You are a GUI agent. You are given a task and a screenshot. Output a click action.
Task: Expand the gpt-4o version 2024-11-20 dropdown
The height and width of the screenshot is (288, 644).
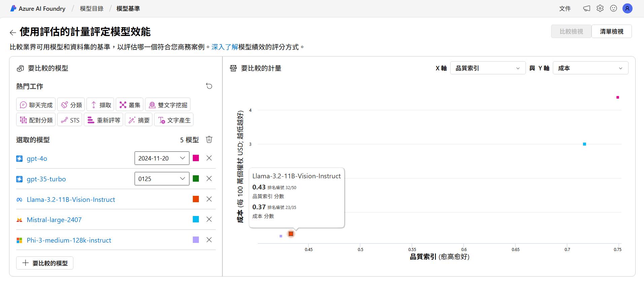click(162, 158)
